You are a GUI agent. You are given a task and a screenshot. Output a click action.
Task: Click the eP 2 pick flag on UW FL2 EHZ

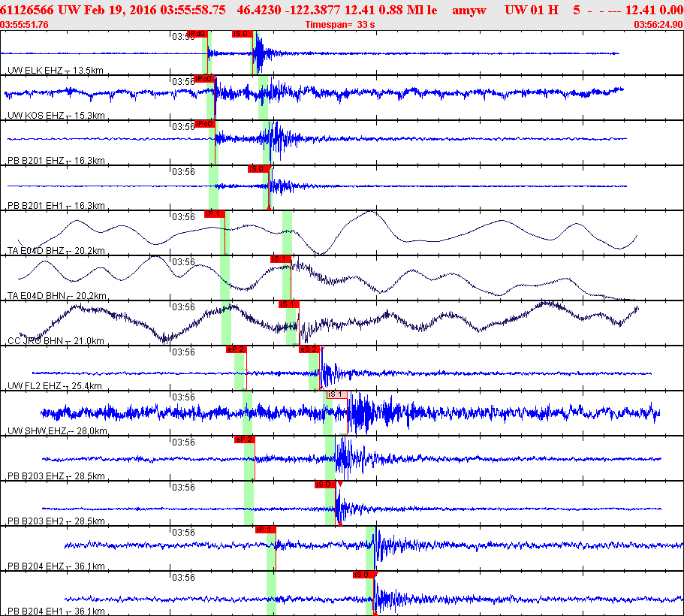(236, 349)
